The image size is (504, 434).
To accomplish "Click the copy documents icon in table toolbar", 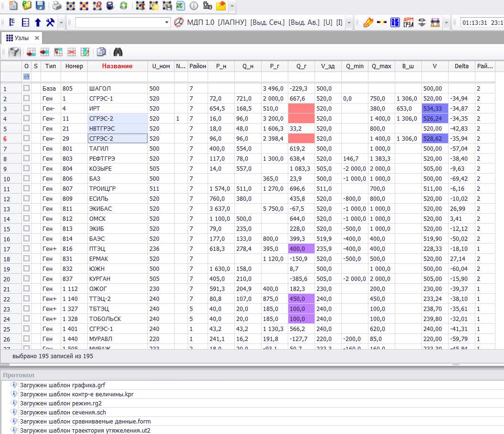I will click(x=101, y=52).
